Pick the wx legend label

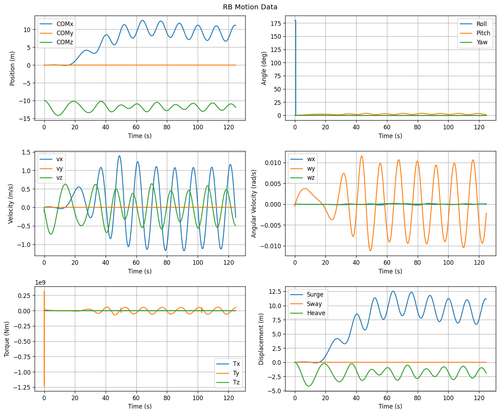[311, 159]
